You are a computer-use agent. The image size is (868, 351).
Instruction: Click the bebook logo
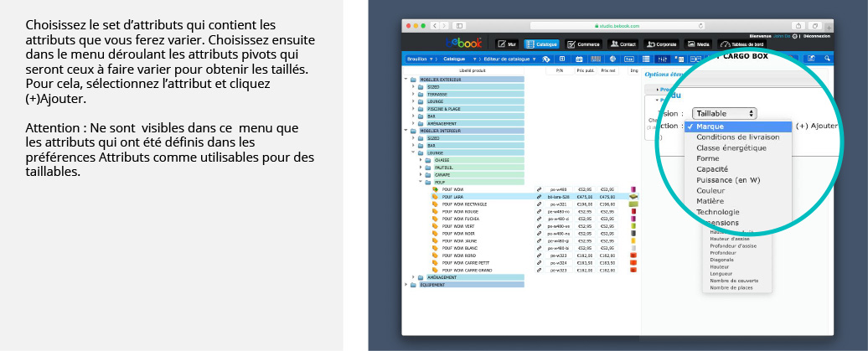click(x=464, y=44)
